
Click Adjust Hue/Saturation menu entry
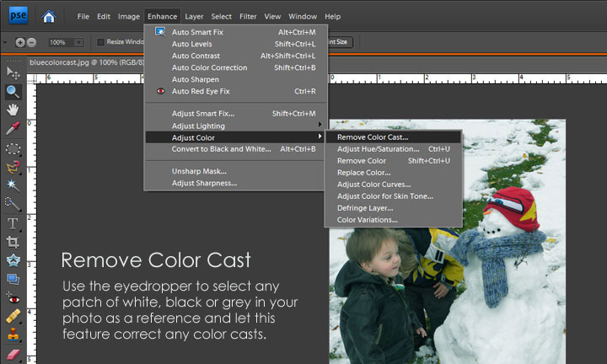(x=378, y=149)
